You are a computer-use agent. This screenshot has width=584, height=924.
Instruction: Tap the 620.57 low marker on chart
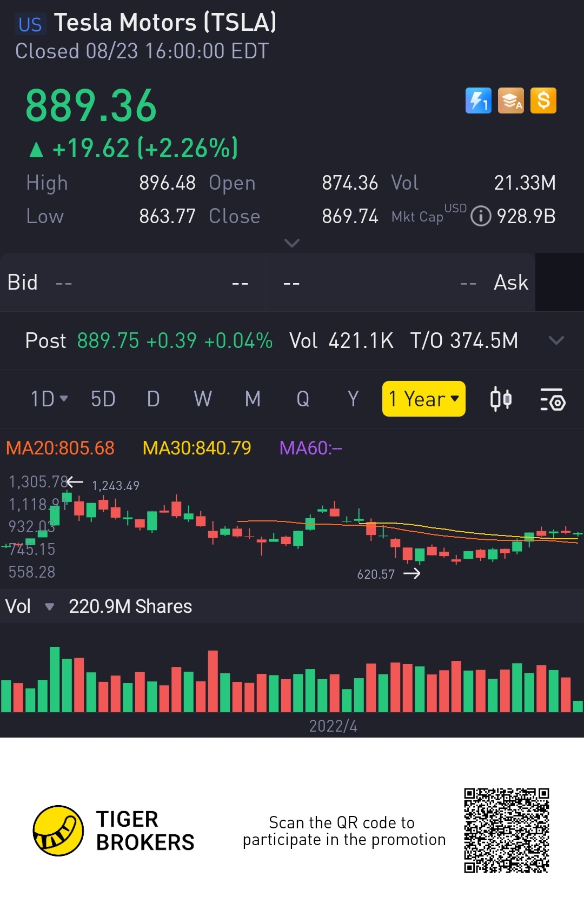(x=376, y=574)
